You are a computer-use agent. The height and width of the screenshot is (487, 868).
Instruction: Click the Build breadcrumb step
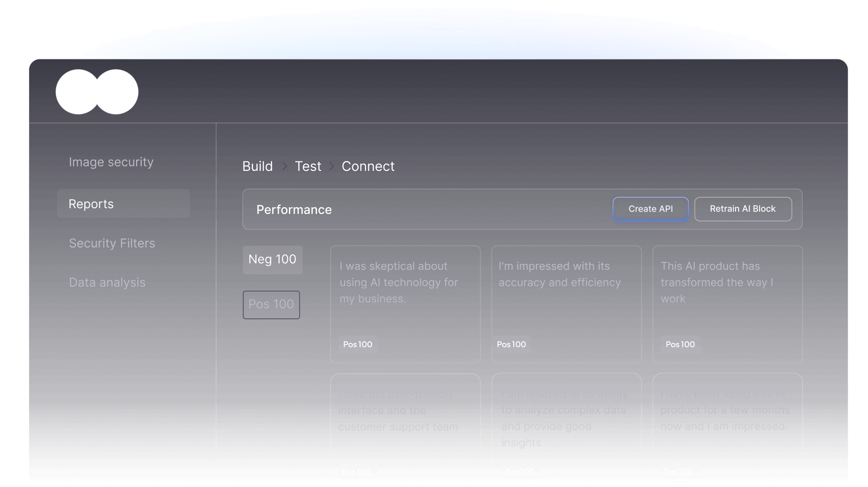coord(257,166)
